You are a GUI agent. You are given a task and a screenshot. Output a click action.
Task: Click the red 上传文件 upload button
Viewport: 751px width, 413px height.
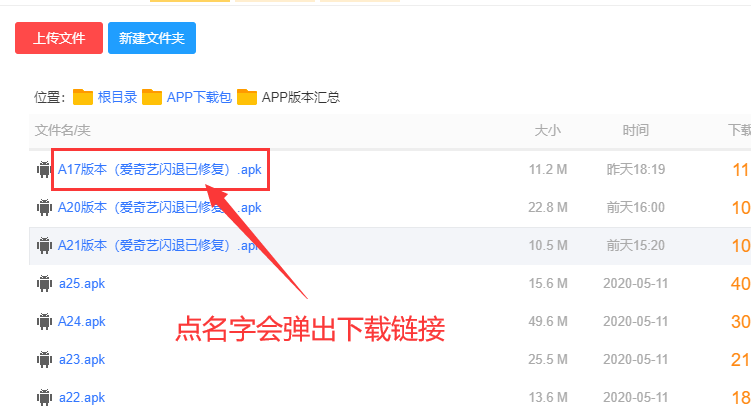(x=59, y=38)
